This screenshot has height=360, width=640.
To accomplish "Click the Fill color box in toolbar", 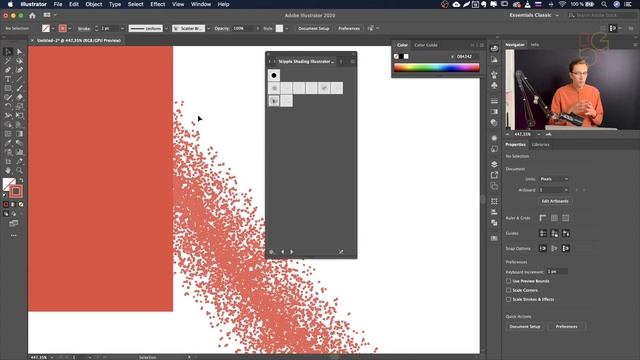I will coord(8,184).
